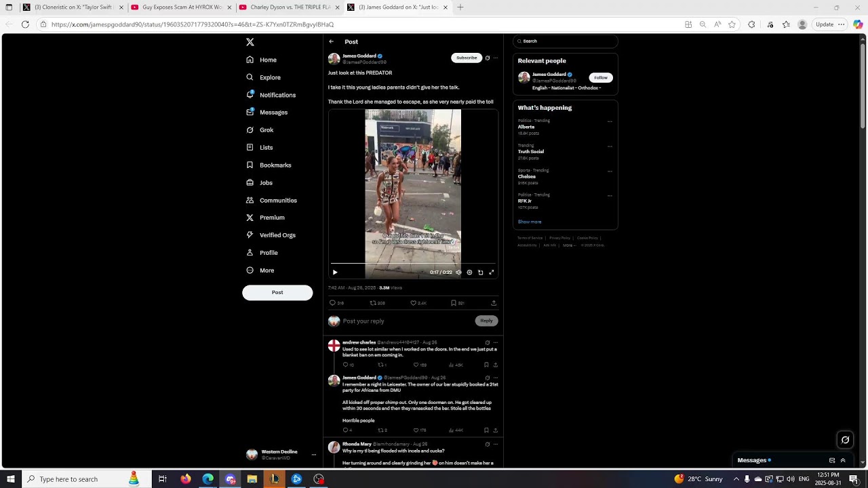Click the X logo at top of sidebar

pos(250,42)
